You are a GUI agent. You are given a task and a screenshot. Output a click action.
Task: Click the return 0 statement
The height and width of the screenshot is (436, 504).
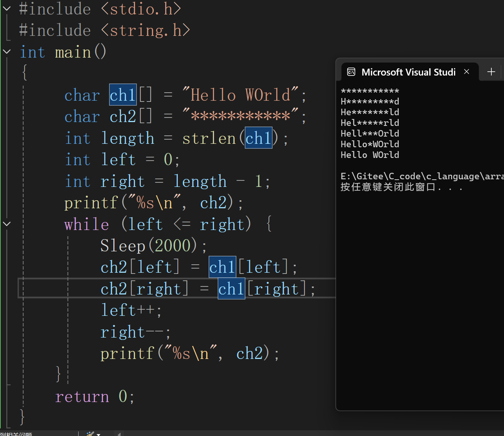tap(95, 396)
